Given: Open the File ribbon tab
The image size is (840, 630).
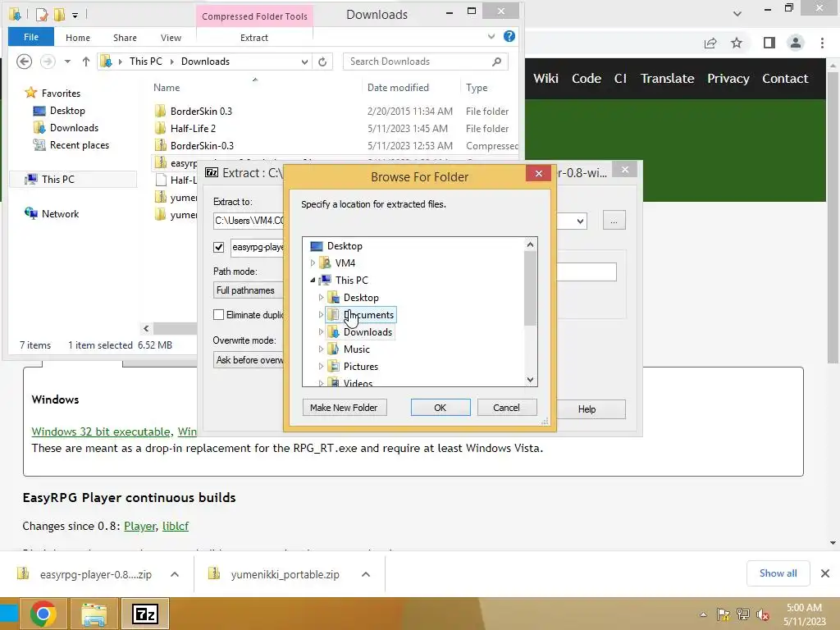Looking at the screenshot, I should coord(31,37).
